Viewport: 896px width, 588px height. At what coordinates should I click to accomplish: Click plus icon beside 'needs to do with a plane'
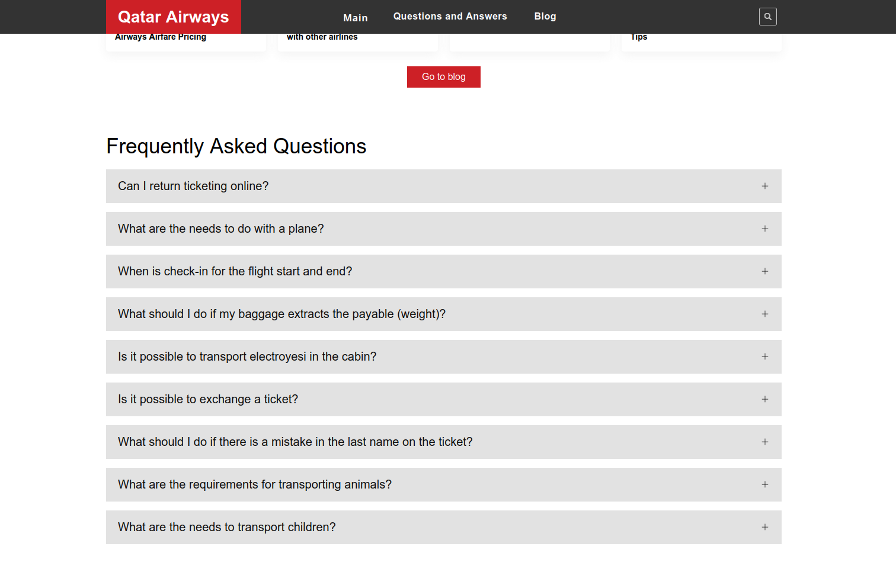764,229
